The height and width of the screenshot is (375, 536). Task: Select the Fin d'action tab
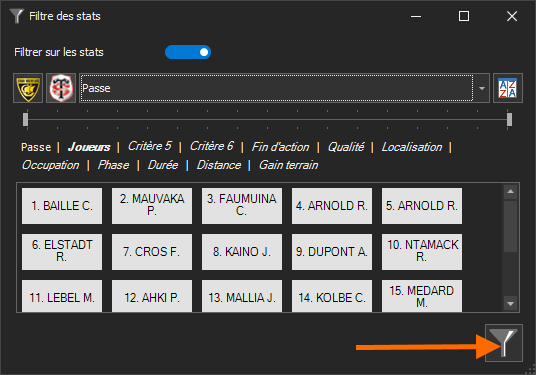[x=280, y=147]
